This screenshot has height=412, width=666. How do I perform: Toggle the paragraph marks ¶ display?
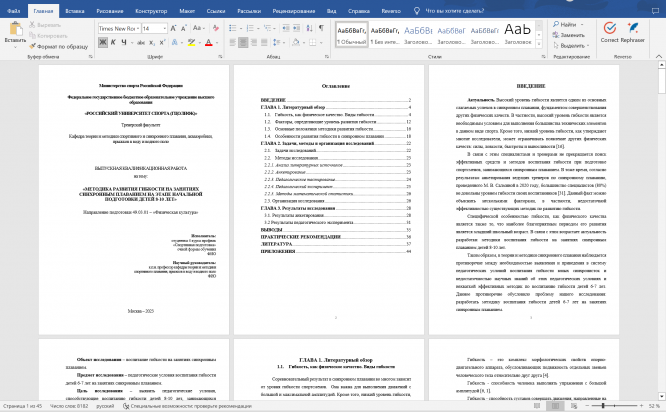321,28
